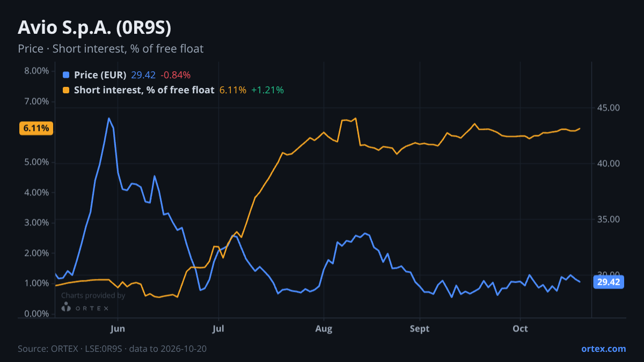The height and width of the screenshot is (362, 644).
Task: Click the -0.84% price change value
Action: click(x=175, y=75)
